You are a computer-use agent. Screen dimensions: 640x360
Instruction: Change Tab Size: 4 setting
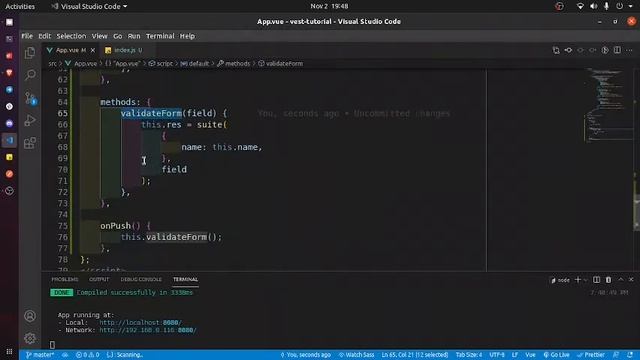click(x=469, y=355)
